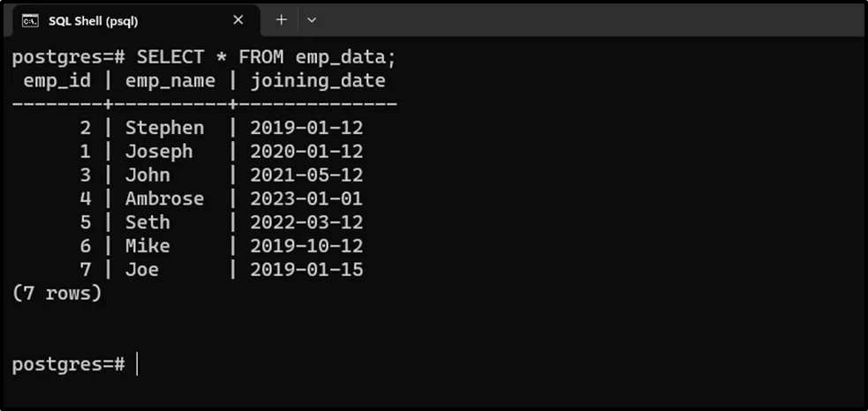Click the joining date 2023-01-01
868x411 pixels.
(x=306, y=198)
